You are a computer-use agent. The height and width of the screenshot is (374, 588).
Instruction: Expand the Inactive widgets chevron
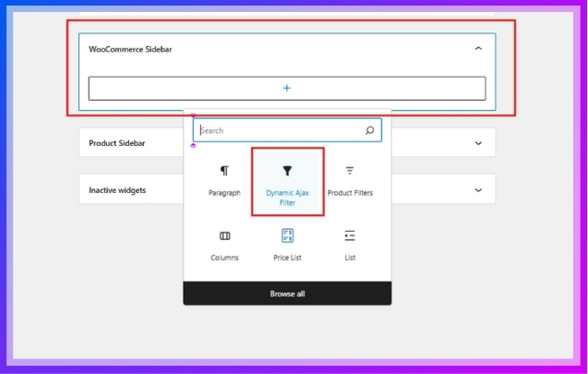pos(478,190)
